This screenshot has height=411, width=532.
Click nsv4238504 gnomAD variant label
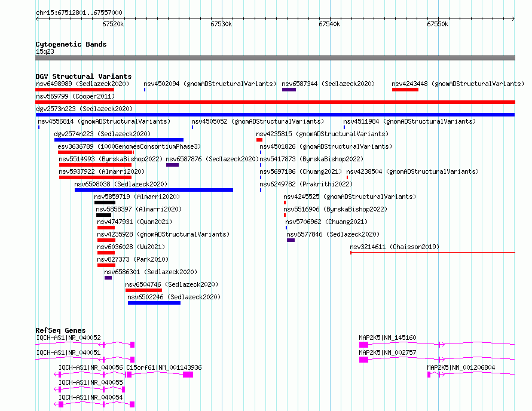pyautogui.click(x=412, y=171)
